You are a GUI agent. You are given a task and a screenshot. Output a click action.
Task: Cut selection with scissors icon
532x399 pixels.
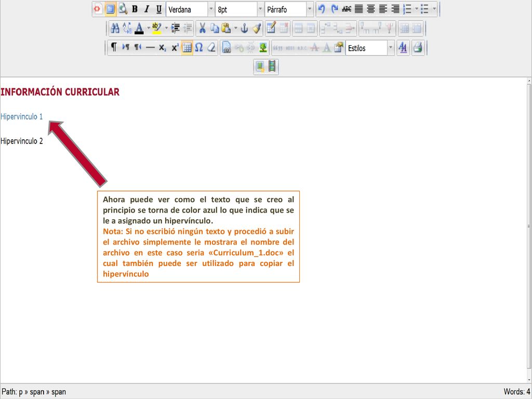(202, 29)
